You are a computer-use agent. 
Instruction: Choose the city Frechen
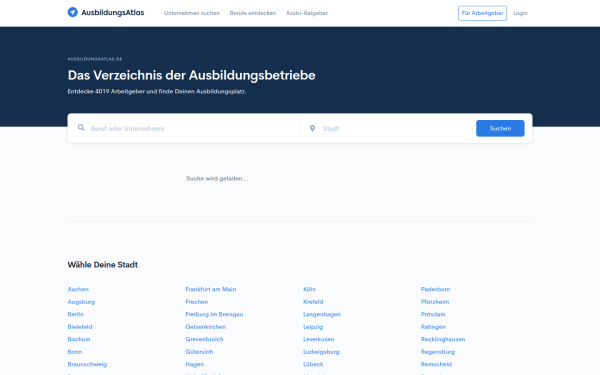pos(197,302)
